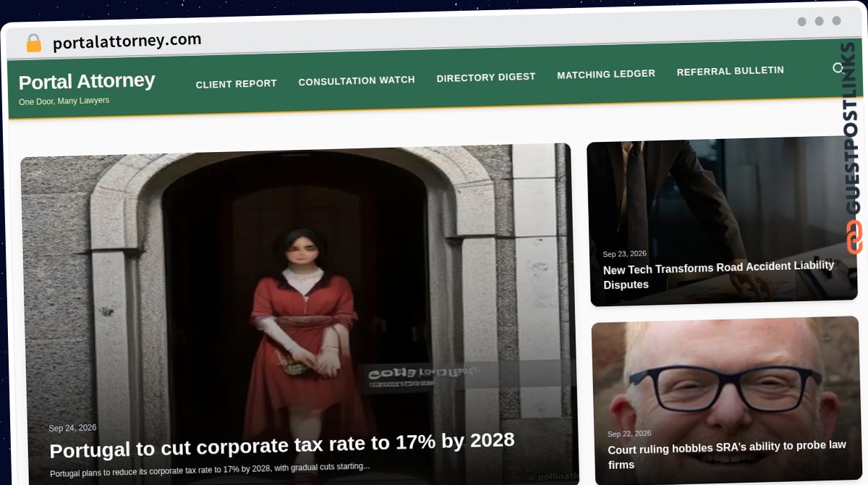Image resolution: width=868 pixels, height=485 pixels.
Task: Click the Portugal article excerpt text
Action: [210, 471]
